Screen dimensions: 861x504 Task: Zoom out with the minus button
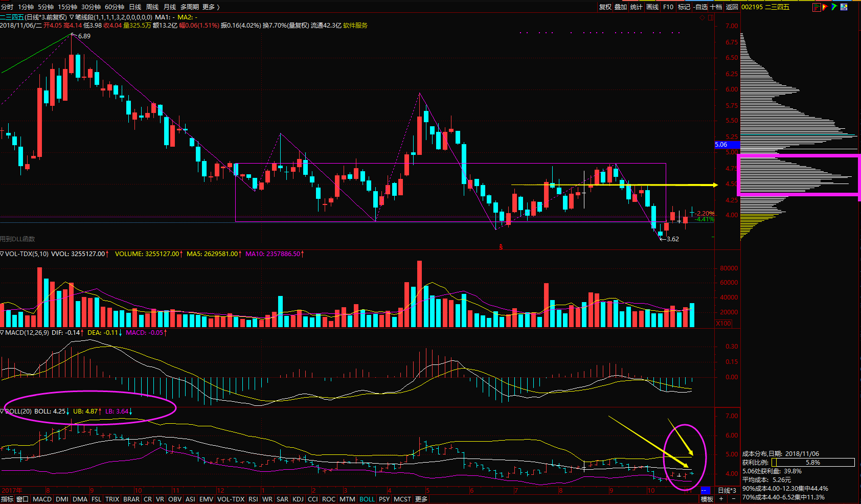pyautogui.click(x=734, y=499)
